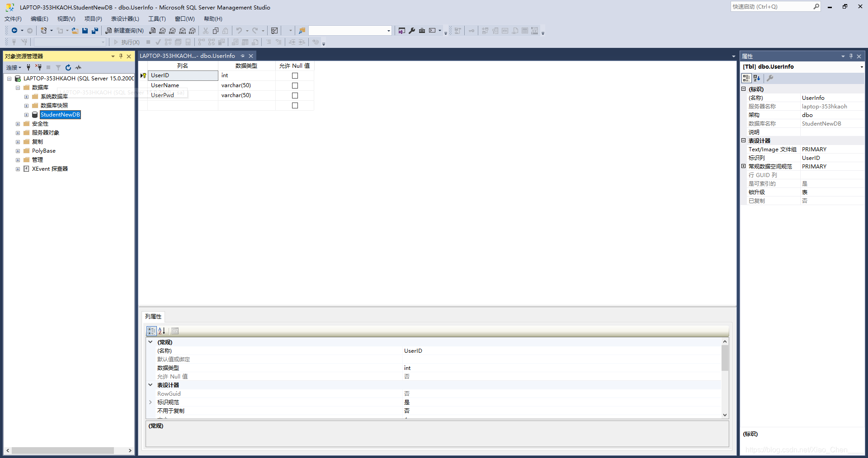Image resolution: width=868 pixels, height=458 pixels.
Task: Click the Properties wrench icon in the toolbar
Action: pos(412,31)
